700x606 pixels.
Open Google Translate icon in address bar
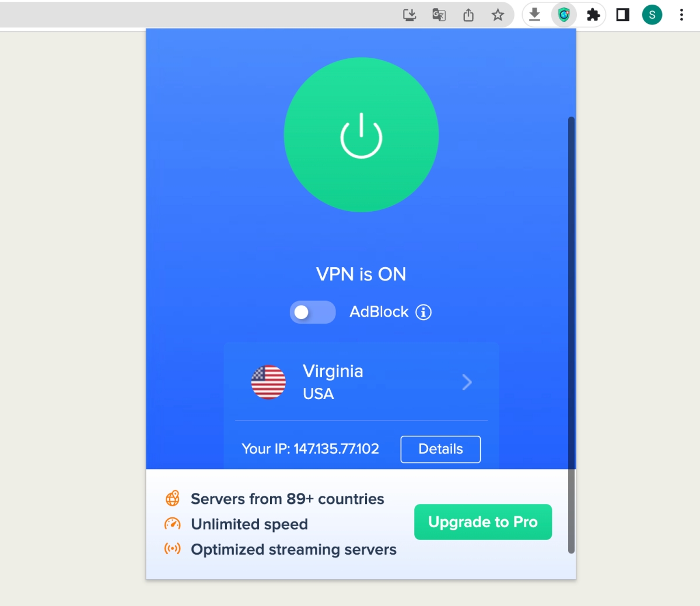tap(439, 15)
